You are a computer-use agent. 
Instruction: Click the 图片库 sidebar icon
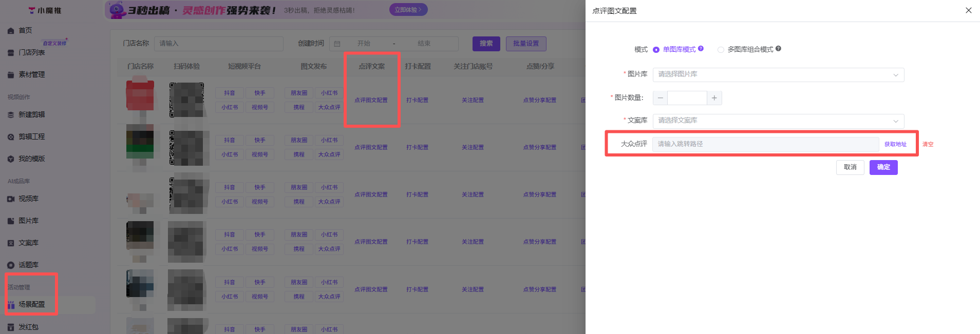11,221
